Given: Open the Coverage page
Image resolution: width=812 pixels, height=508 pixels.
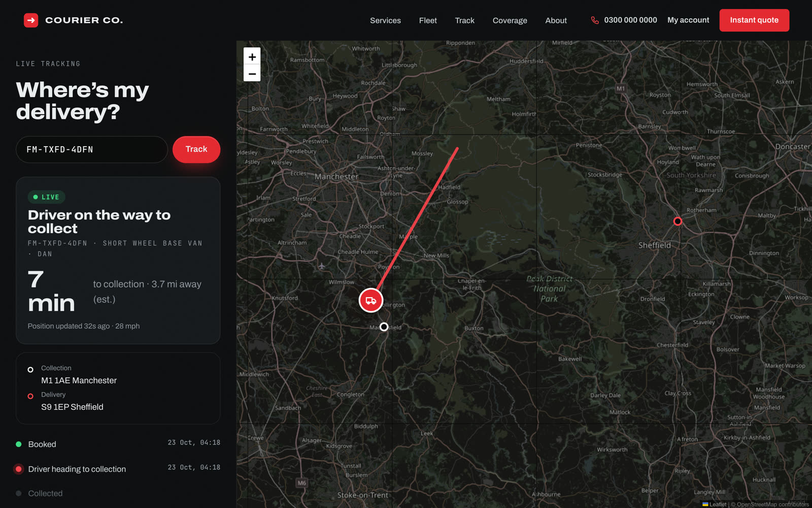Looking at the screenshot, I should (x=510, y=20).
